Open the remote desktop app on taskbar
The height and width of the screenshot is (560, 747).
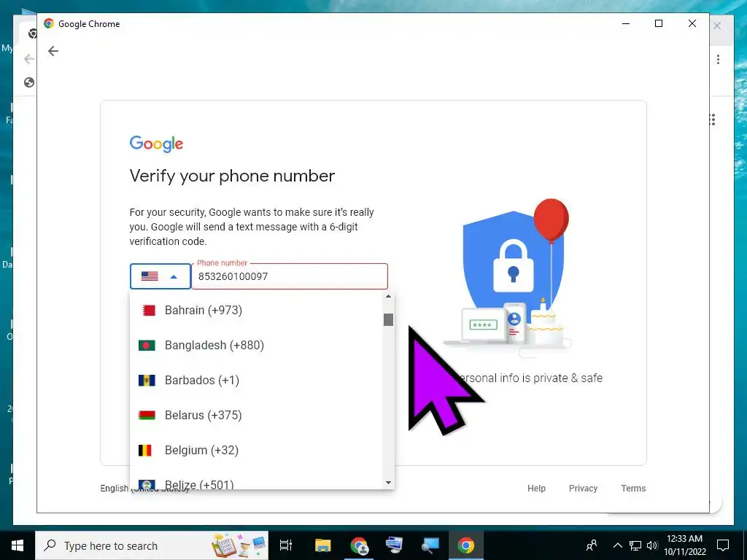(430, 545)
